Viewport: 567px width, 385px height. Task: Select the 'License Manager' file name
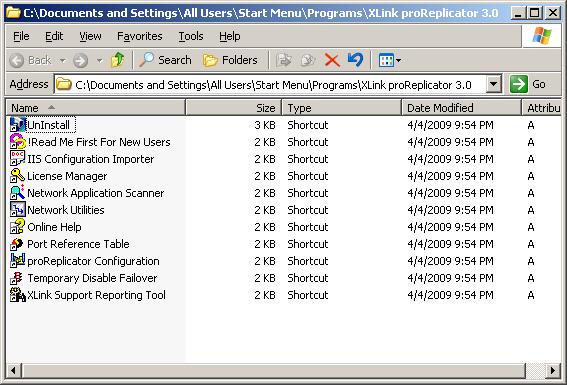tap(67, 176)
